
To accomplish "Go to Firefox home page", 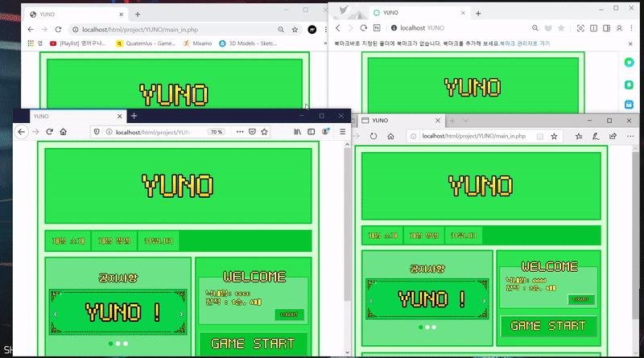I will pyautogui.click(x=63, y=132).
